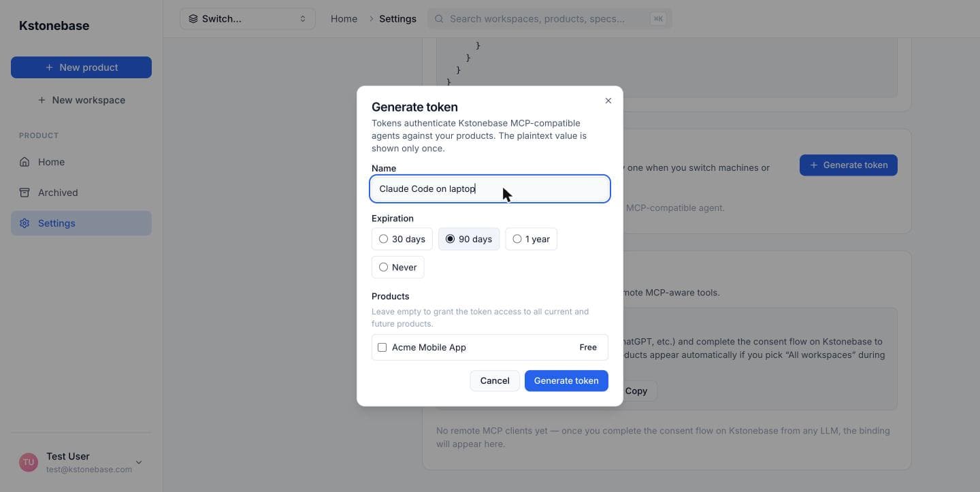Select the 30 days expiration option
The height and width of the screenshot is (492, 980).
click(x=402, y=239)
